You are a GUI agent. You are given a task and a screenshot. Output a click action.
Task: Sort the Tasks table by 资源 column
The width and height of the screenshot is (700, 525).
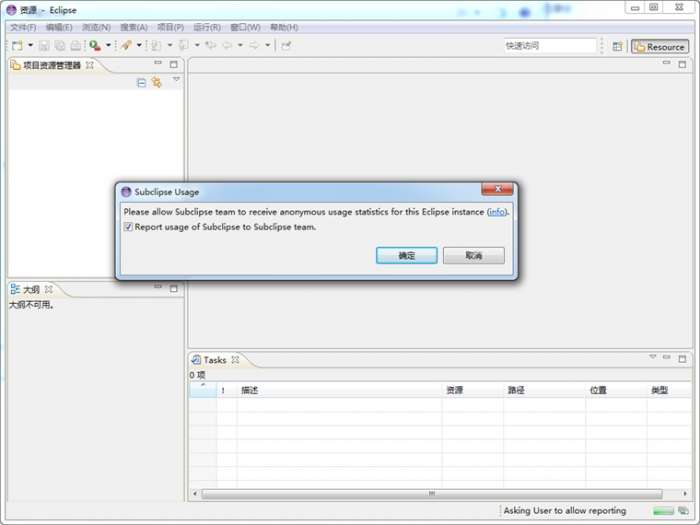pos(473,390)
